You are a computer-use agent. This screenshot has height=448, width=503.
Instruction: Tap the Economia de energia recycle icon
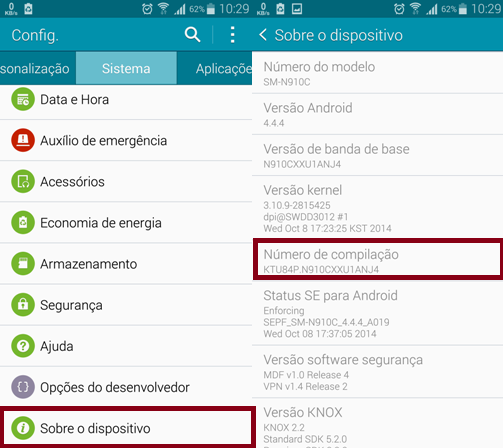coord(23,222)
